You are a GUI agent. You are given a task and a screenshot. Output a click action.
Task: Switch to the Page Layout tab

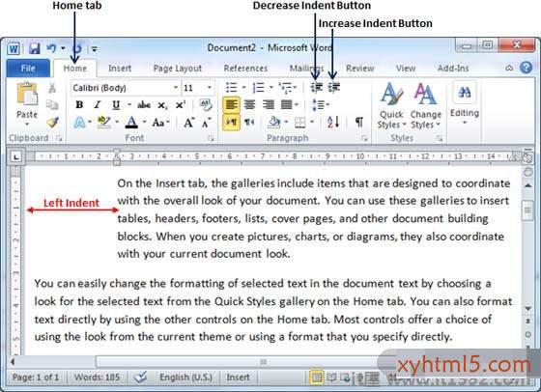[178, 69]
